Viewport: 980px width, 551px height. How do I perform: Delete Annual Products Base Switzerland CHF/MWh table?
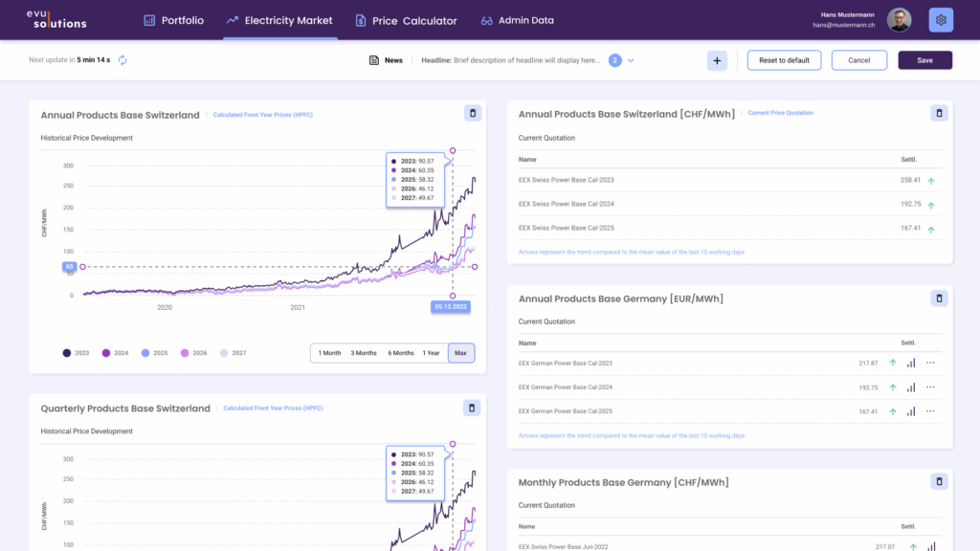pyautogui.click(x=939, y=113)
